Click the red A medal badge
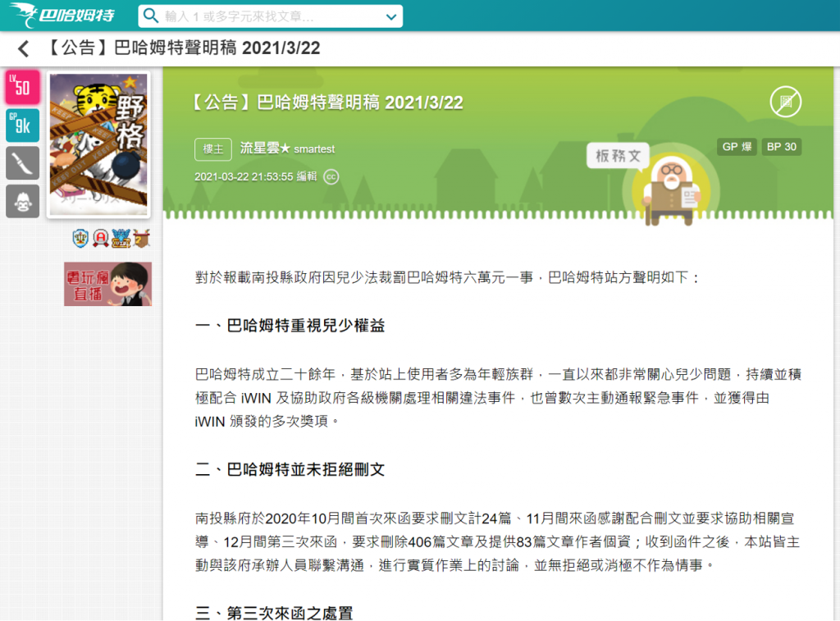Screen dimensions: 840x621 point(101,238)
